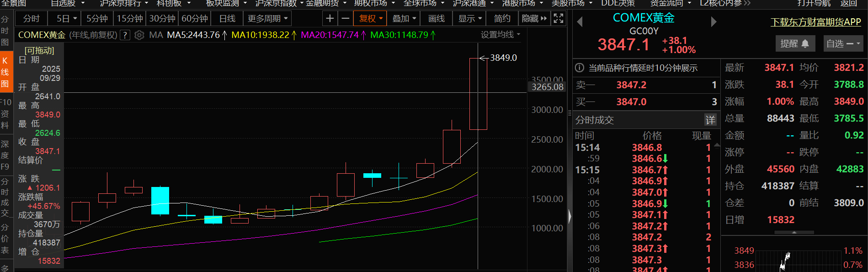This screenshot has width=868, height=272.
Task: Click the zoom out minus icon
Action: [346, 19]
